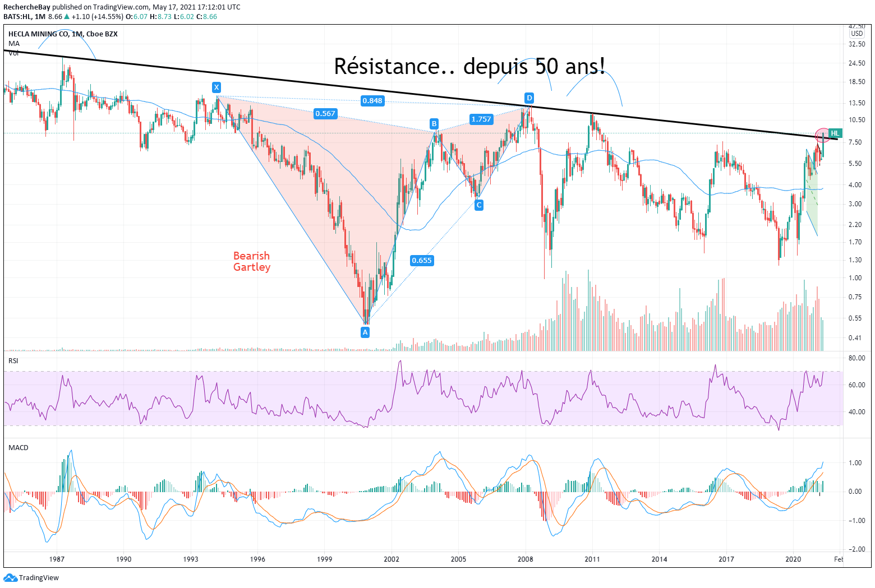Click the 0.655 ratio label
The image size is (875, 588).
(x=422, y=260)
